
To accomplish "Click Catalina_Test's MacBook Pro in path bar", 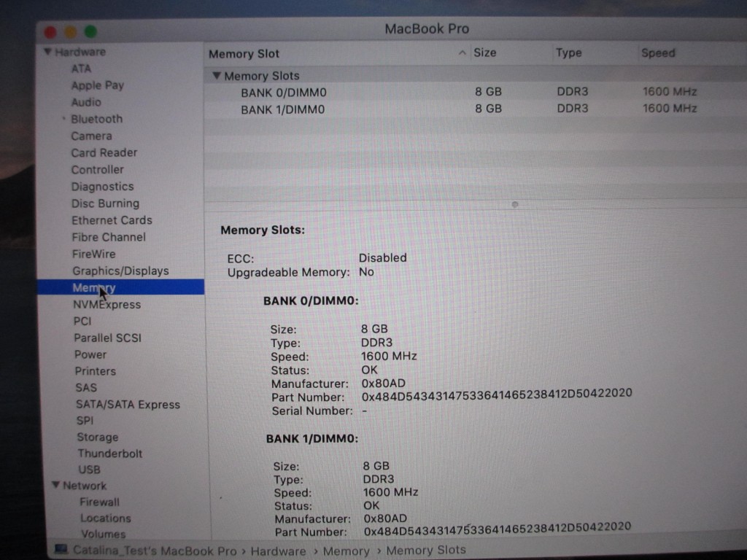I will pyautogui.click(x=155, y=551).
